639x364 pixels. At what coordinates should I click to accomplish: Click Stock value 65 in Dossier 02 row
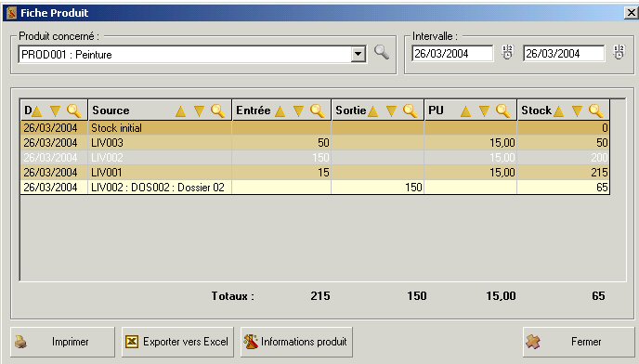point(602,187)
